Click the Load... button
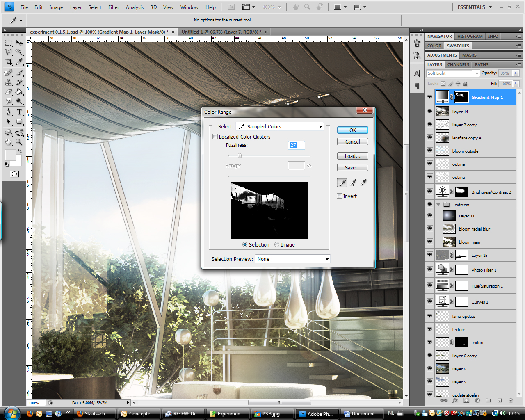Viewport: 525px width, 420px height. pos(353,156)
